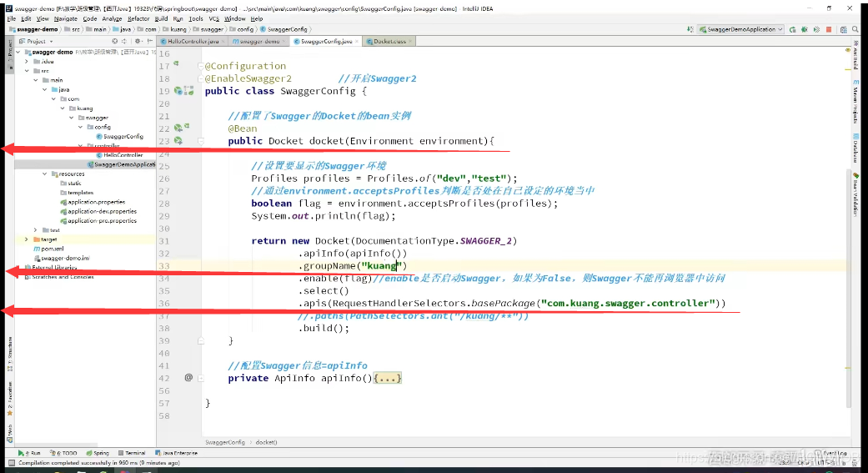Screen dimensions: 868x473
Task: Click the gutter icon on line 23
Action: tap(178, 141)
